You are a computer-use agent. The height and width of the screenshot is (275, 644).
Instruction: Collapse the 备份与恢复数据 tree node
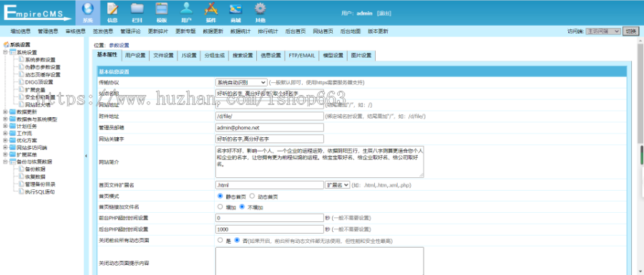click(x=5, y=162)
